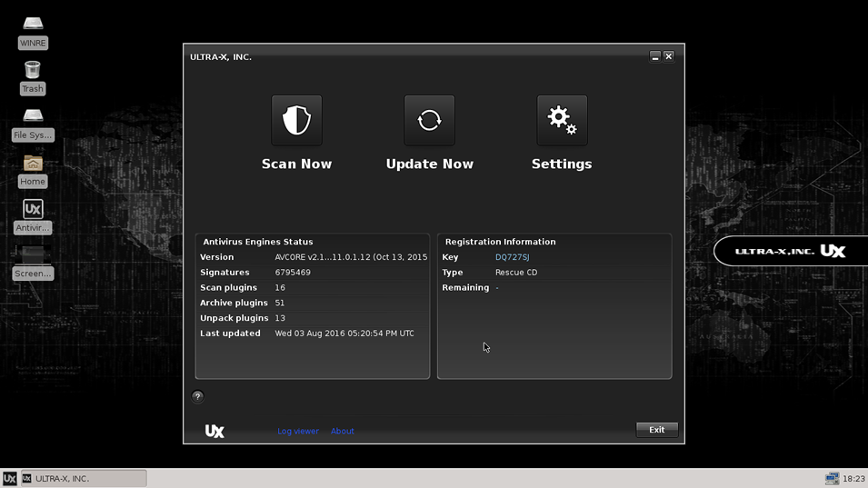
Task: Open Settings via the gears icon
Action: (562, 120)
